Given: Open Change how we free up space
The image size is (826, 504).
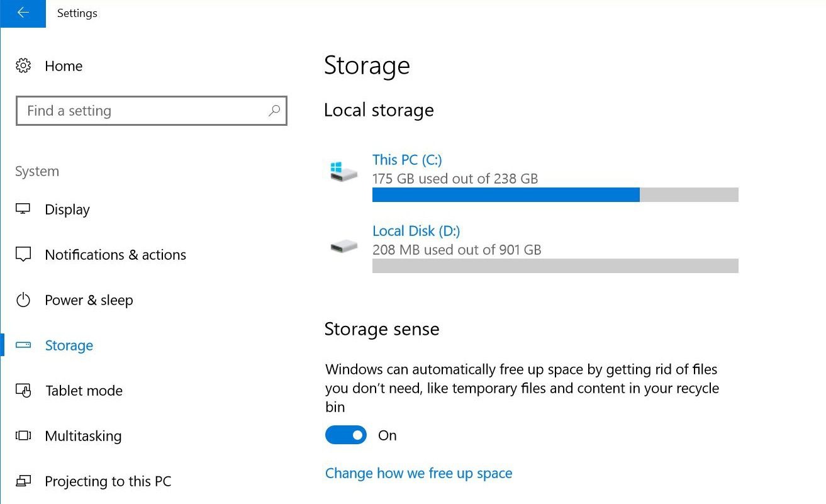Looking at the screenshot, I should [418, 473].
